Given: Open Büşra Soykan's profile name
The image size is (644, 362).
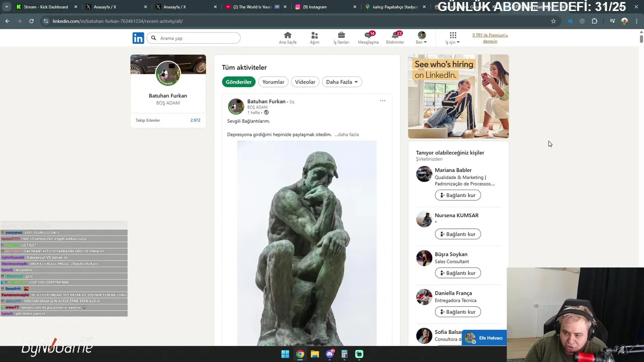Looking at the screenshot, I should pos(451,254).
